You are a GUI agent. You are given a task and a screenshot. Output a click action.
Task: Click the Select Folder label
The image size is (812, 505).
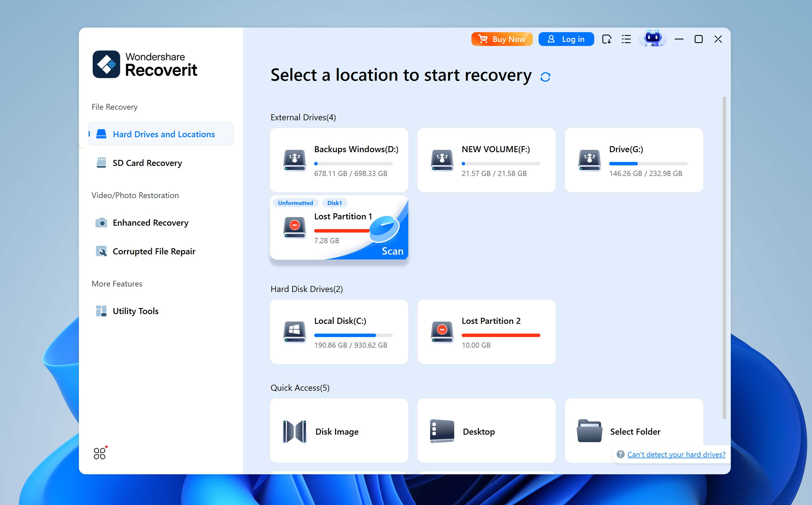point(635,432)
